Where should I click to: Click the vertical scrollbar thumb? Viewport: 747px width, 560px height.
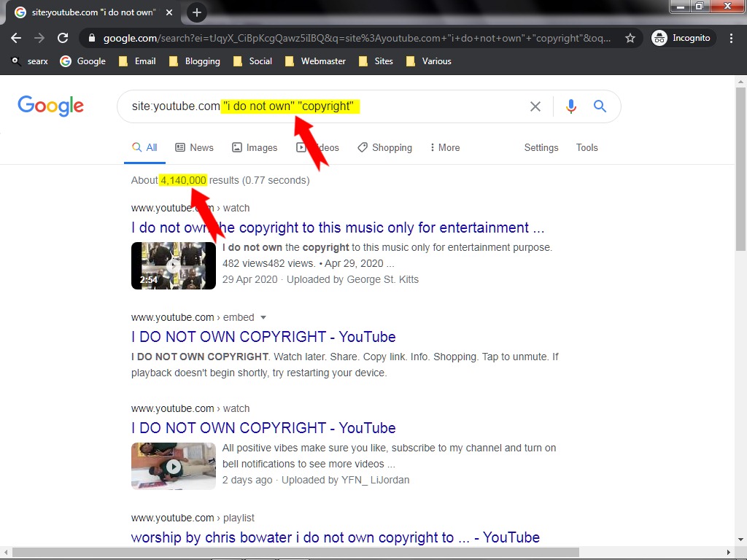[x=740, y=168]
